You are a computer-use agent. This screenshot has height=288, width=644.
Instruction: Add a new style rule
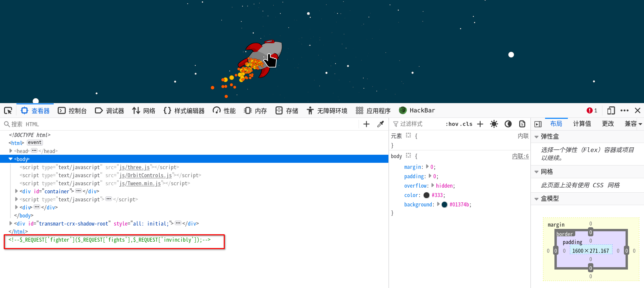point(480,124)
